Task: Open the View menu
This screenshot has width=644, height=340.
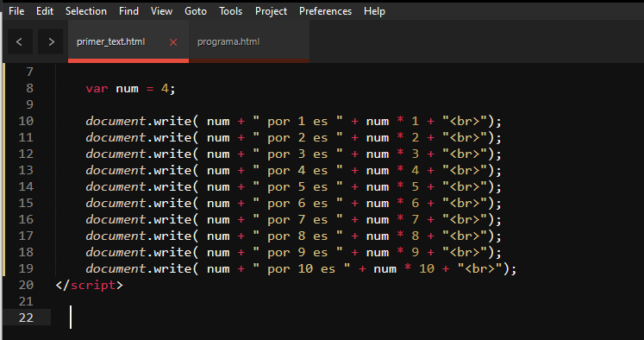Action: [x=161, y=11]
